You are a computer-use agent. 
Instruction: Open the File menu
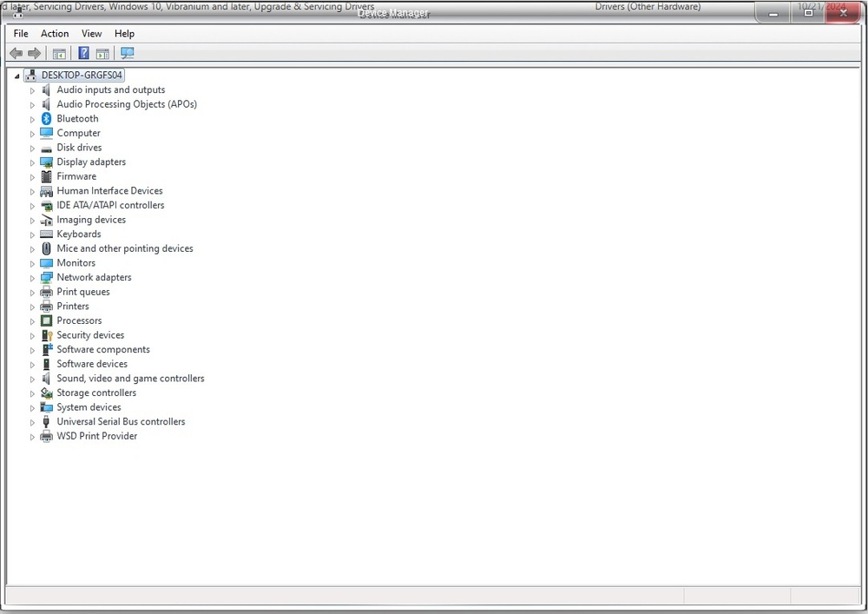pos(21,34)
